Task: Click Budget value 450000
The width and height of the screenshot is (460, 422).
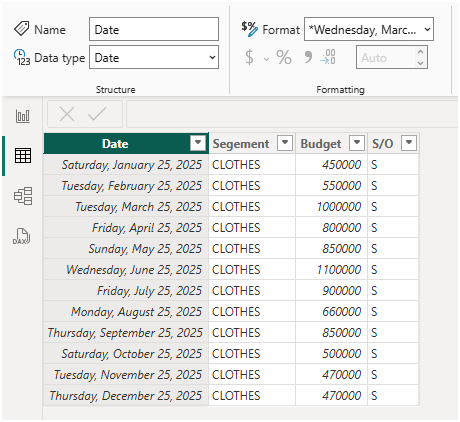Action: click(331, 165)
